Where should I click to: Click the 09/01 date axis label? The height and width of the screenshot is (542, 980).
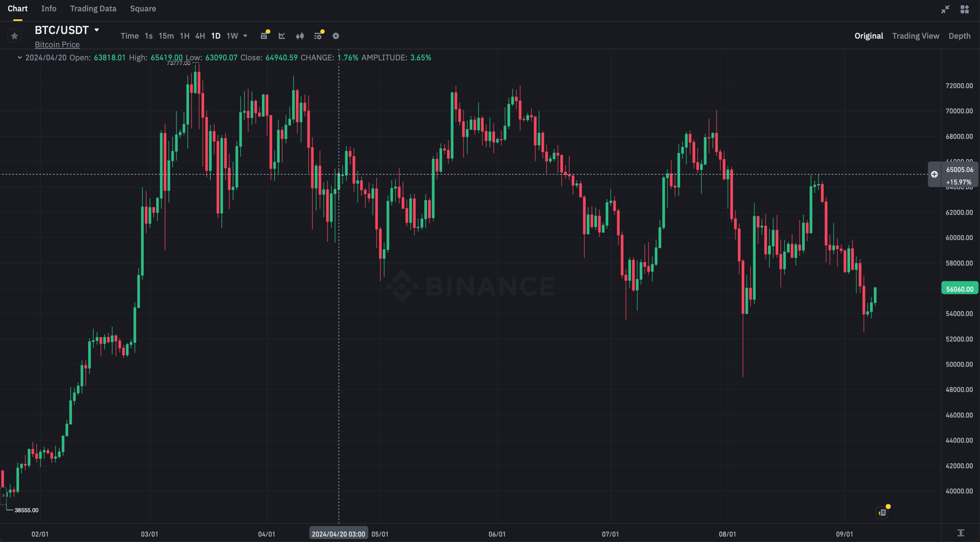click(x=844, y=534)
